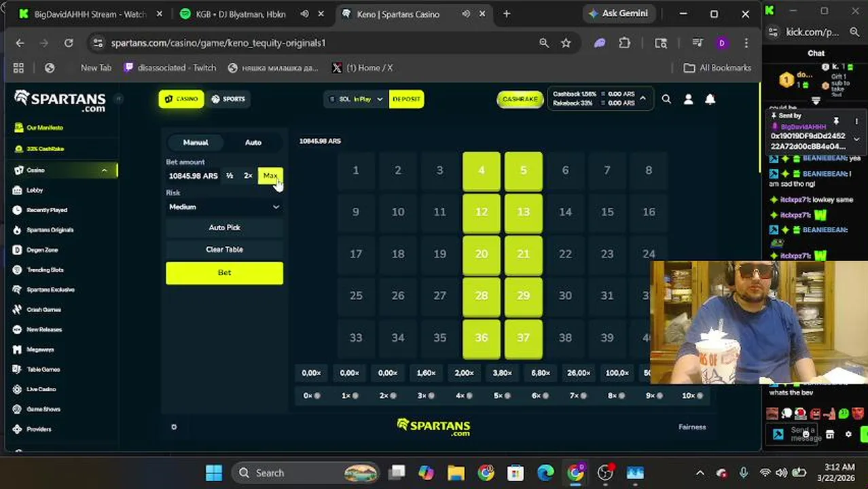Open the SOL In Play currency dropdown
Screen dimensions: 868x489
click(x=356, y=99)
